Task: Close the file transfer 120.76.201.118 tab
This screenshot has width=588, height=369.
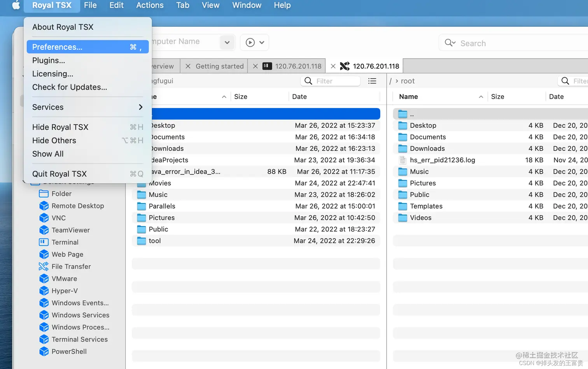Action: point(333,66)
